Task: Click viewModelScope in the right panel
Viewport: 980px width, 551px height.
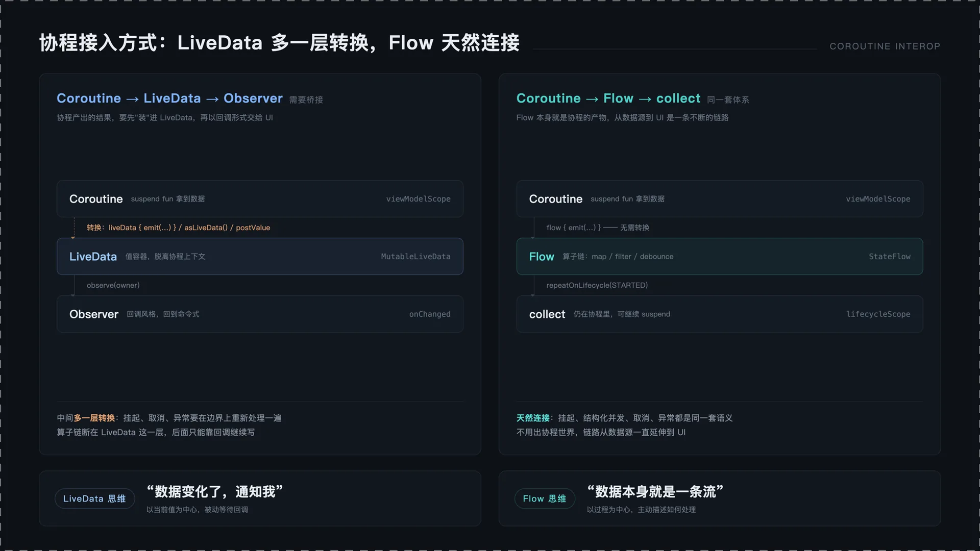Action: tap(878, 199)
